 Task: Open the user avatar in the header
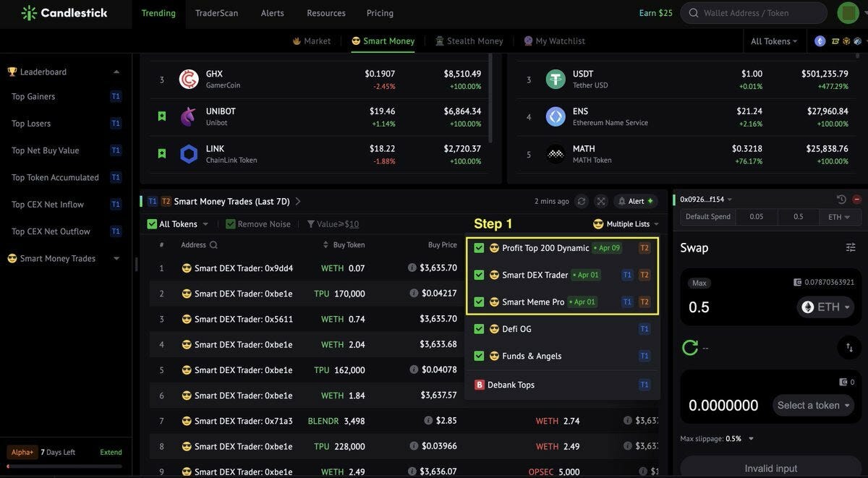(848, 13)
